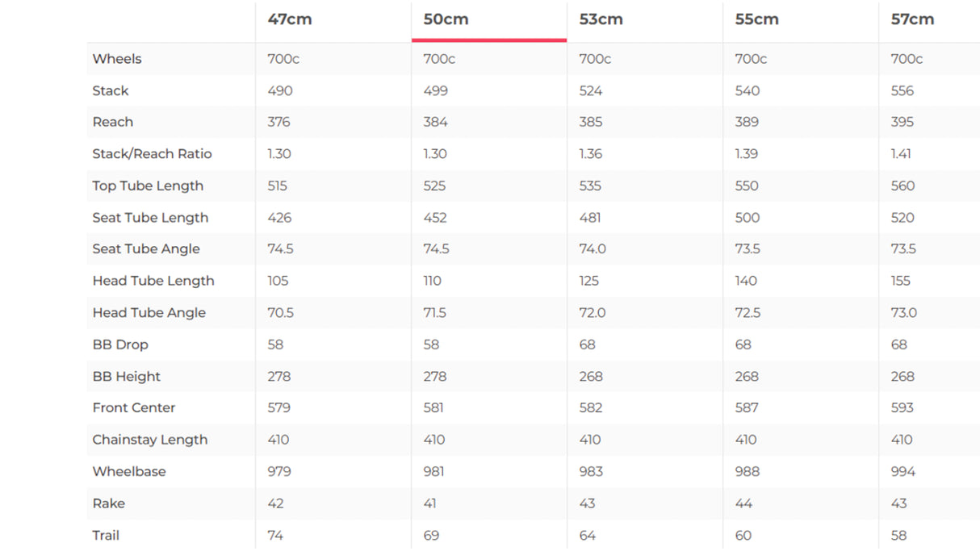Click the Trail row label
Viewport: 980px width, 551px height.
click(x=106, y=536)
